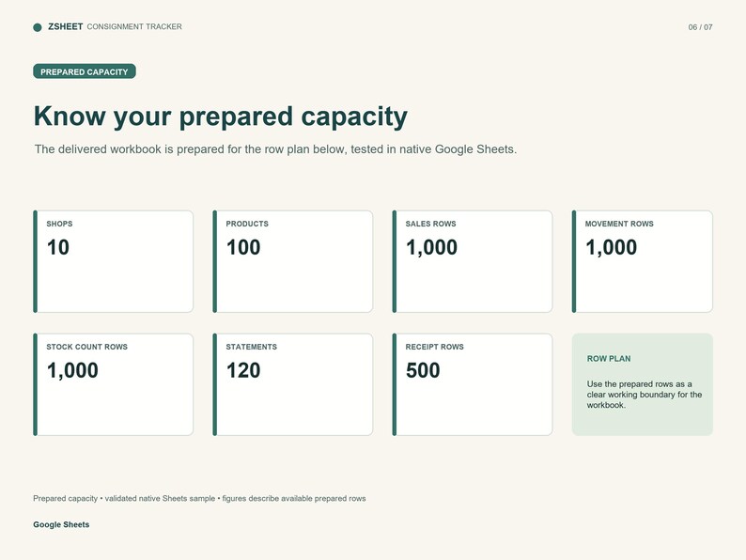746x560 pixels.
Task: Select the MOVEMENT ROWS card label
Action: click(619, 224)
